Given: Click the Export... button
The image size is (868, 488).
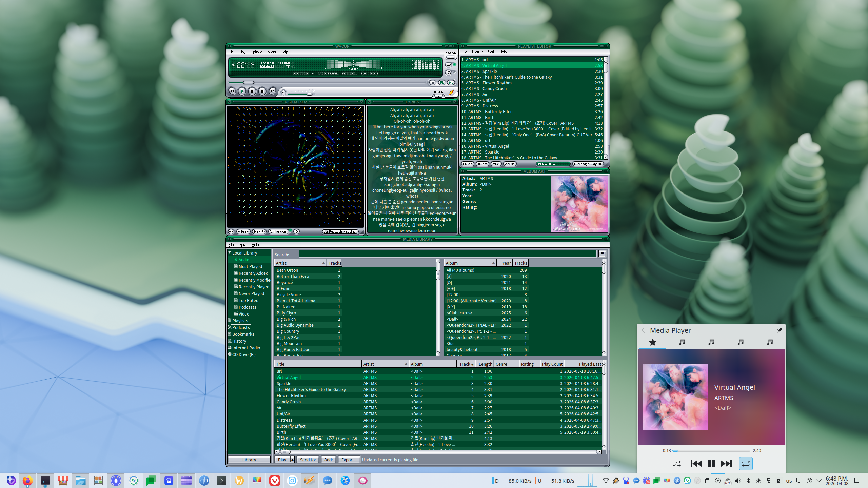Looking at the screenshot, I should point(349,460).
